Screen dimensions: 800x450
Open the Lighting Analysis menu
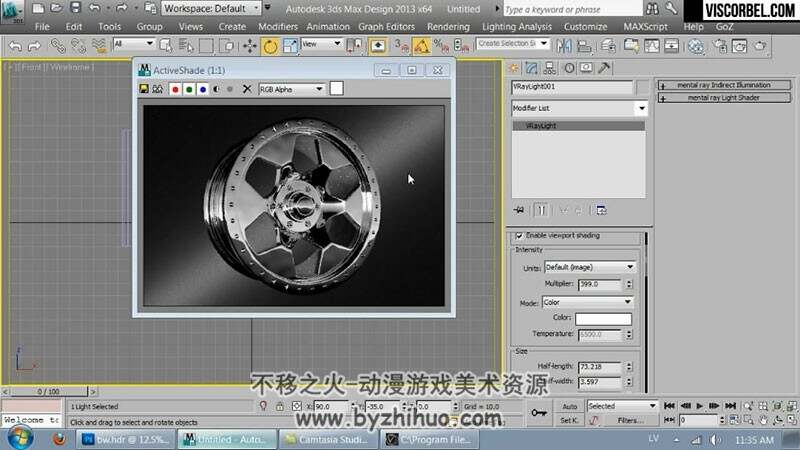coord(516,27)
